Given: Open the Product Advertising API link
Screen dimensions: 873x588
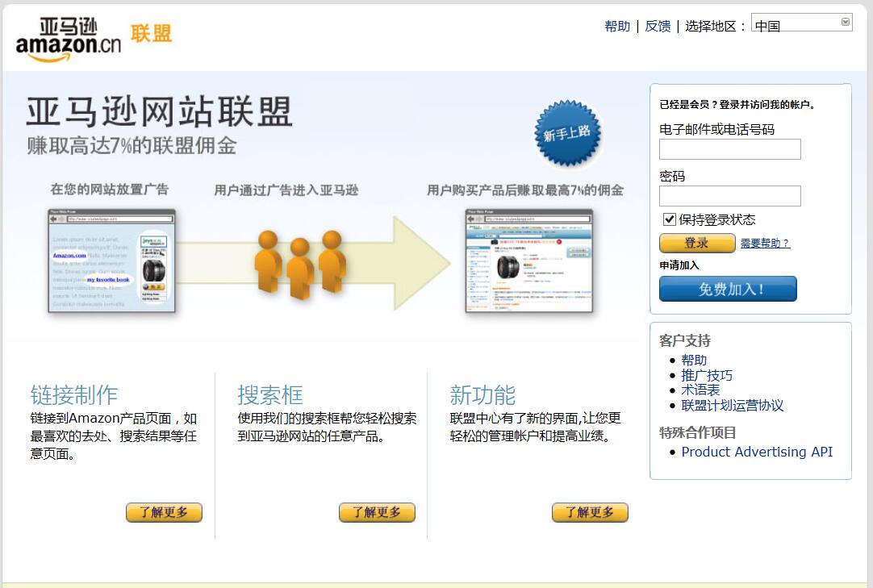Looking at the screenshot, I should (756, 452).
